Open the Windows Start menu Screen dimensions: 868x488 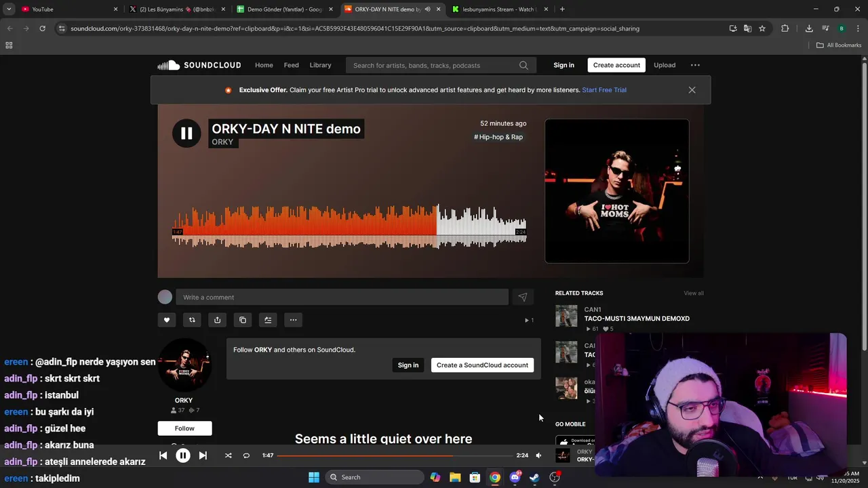pyautogui.click(x=314, y=477)
